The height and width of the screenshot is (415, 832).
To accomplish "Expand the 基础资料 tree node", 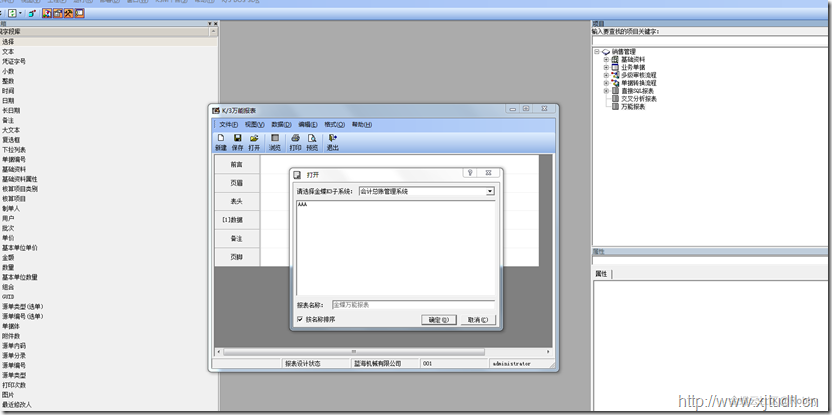I will click(x=605, y=60).
